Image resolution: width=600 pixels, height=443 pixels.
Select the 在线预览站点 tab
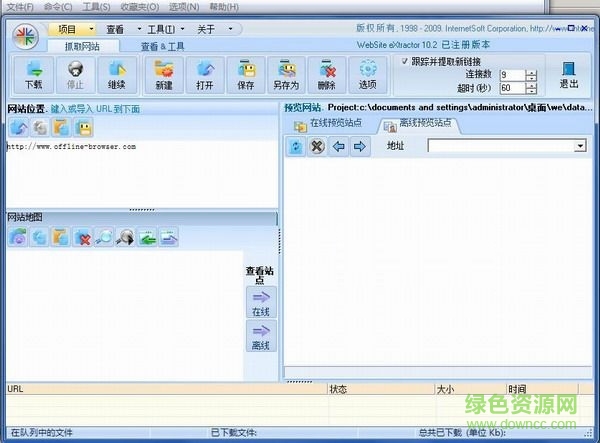tap(331, 124)
